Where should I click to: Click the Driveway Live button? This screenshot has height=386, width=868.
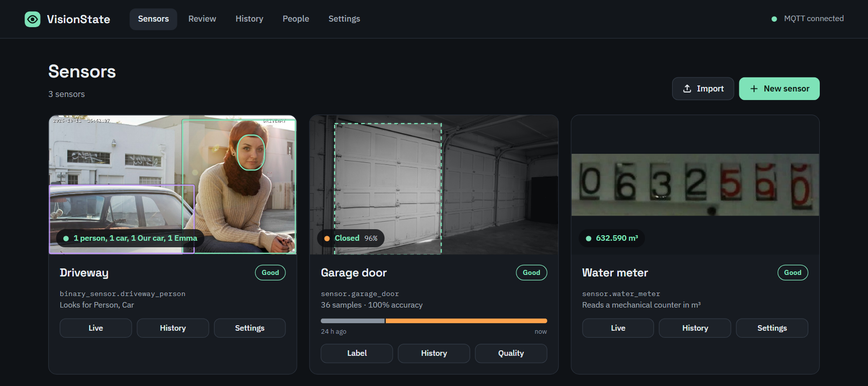coord(96,328)
